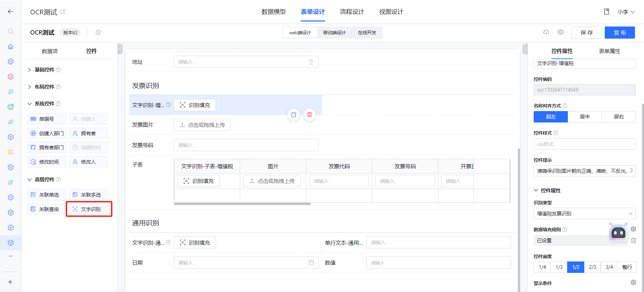Set name alignment to 居左

[551, 117]
